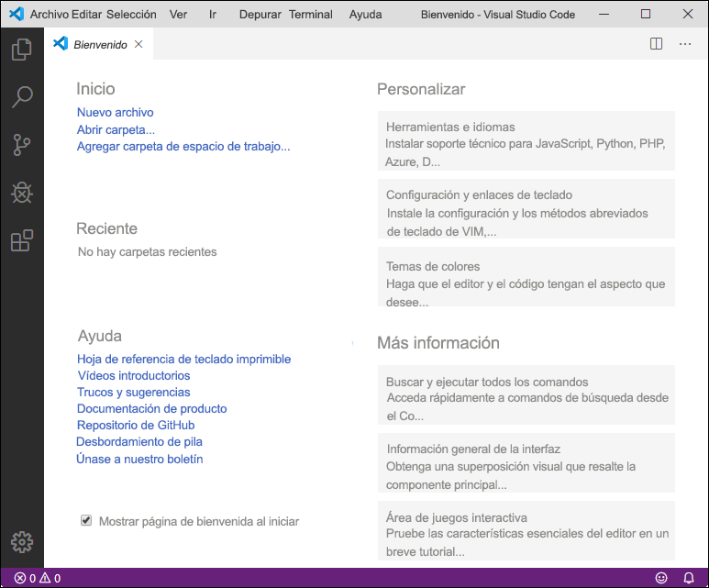The height and width of the screenshot is (588, 709).
Task: Click the Área de juegos interactiva card
Action: pos(526,530)
